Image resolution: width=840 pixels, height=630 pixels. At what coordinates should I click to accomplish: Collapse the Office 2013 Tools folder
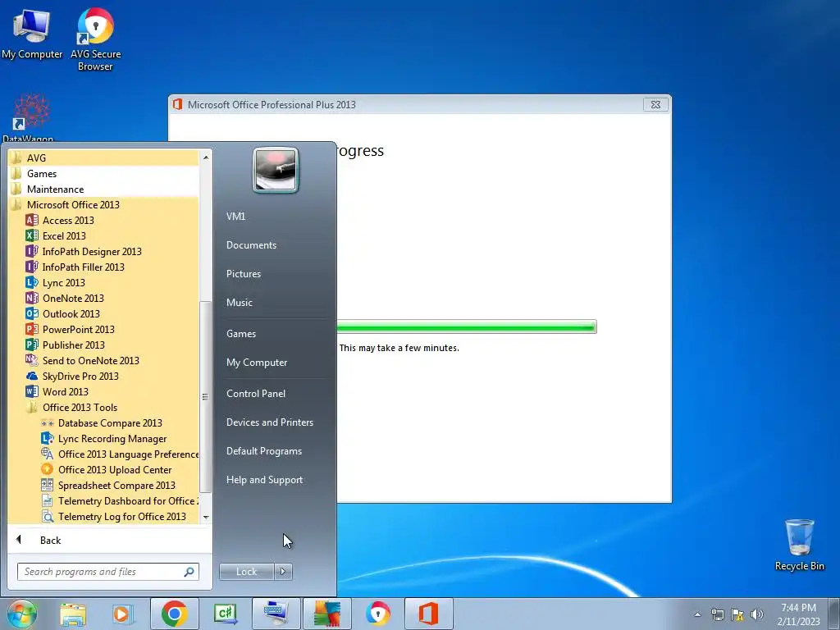80,407
